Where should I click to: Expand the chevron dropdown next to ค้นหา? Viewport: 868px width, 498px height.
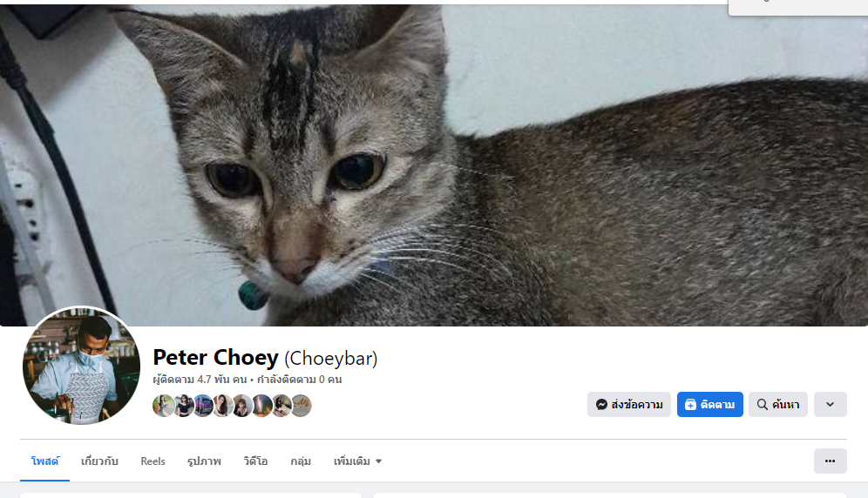[x=830, y=405]
